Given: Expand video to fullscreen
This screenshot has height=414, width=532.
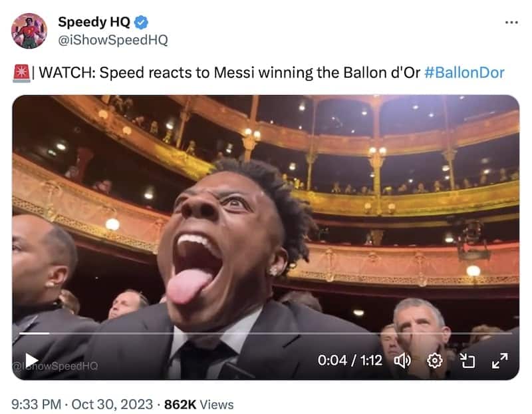Looking at the screenshot, I should [499, 361].
